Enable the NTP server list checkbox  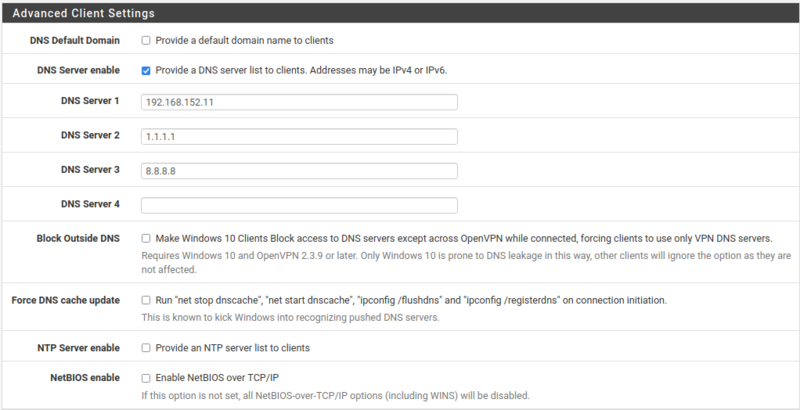tap(146, 348)
